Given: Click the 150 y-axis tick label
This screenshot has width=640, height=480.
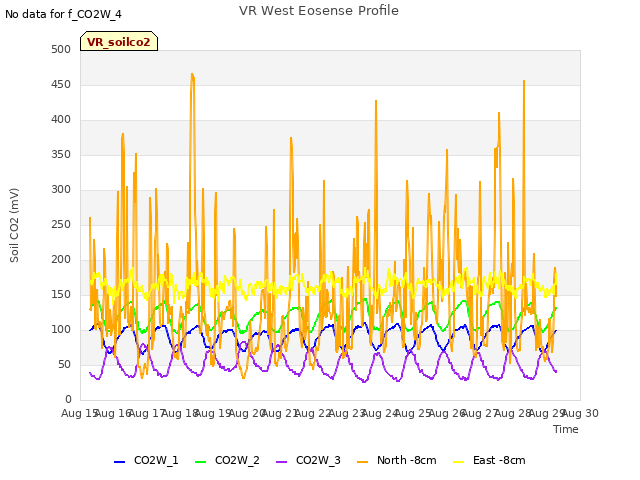Looking at the screenshot, I should pos(61,294).
